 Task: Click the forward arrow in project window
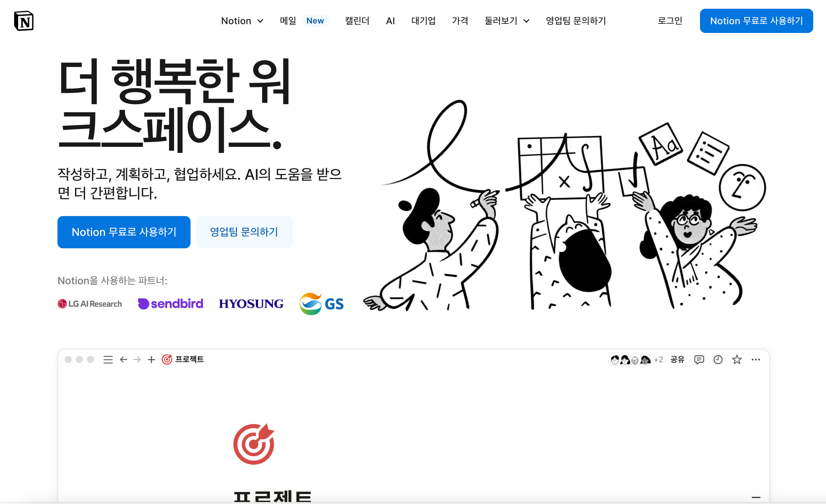click(x=137, y=360)
